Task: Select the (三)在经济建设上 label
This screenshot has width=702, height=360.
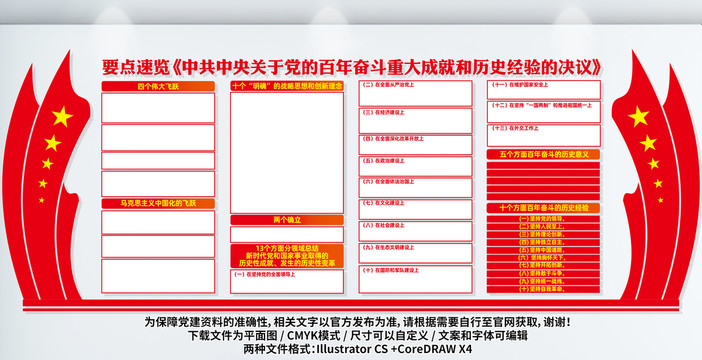Action: coord(383,112)
